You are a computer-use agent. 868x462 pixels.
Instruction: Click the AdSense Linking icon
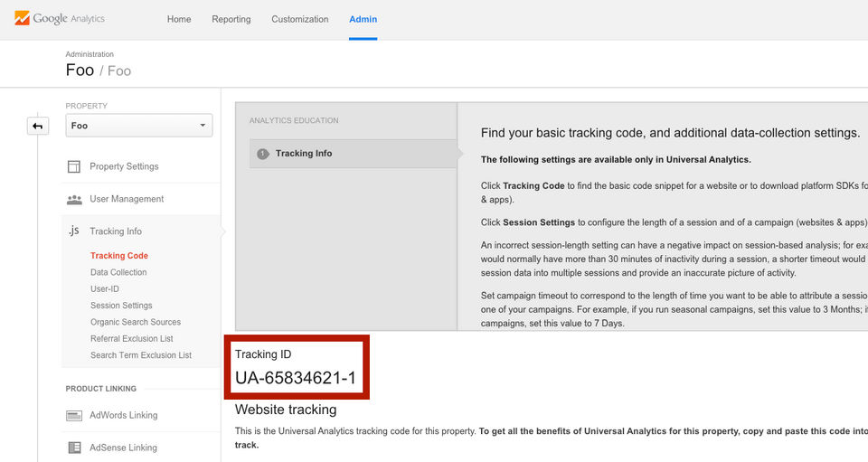[74, 448]
